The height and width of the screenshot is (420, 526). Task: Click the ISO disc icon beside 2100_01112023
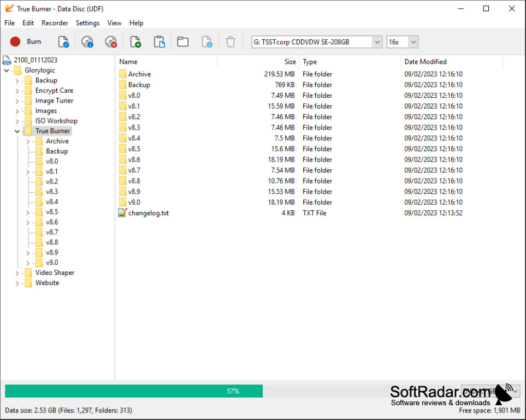pyautogui.click(x=7, y=61)
